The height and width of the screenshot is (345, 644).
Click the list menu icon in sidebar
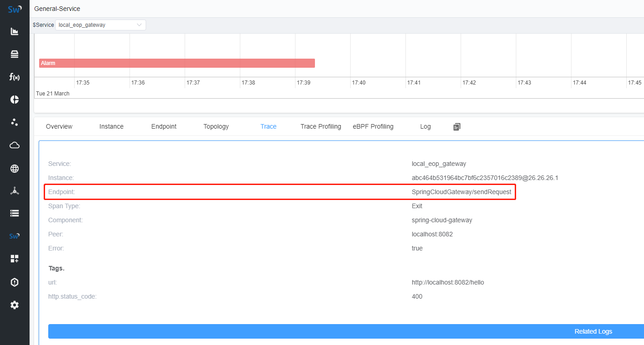[14, 213]
